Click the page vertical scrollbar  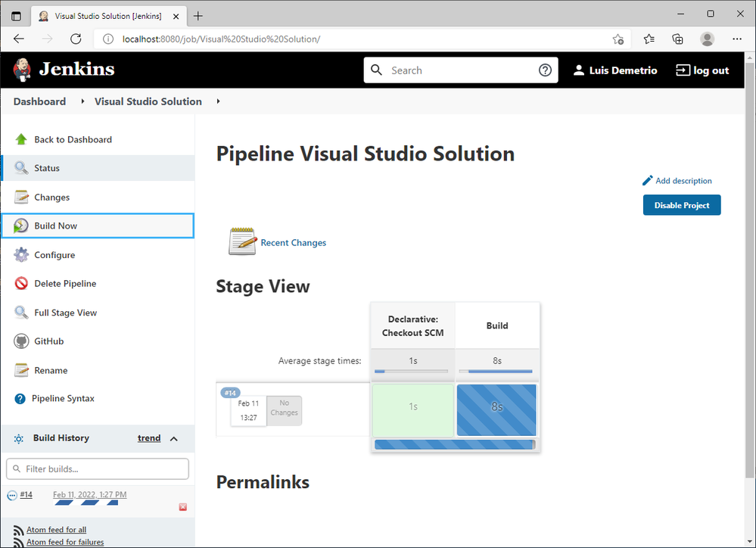750,270
